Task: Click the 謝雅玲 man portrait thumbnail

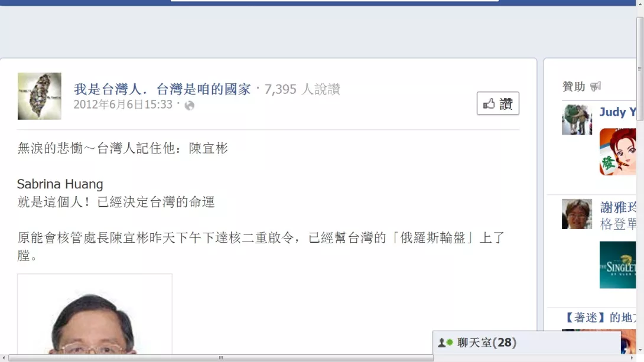Action: coord(577,214)
